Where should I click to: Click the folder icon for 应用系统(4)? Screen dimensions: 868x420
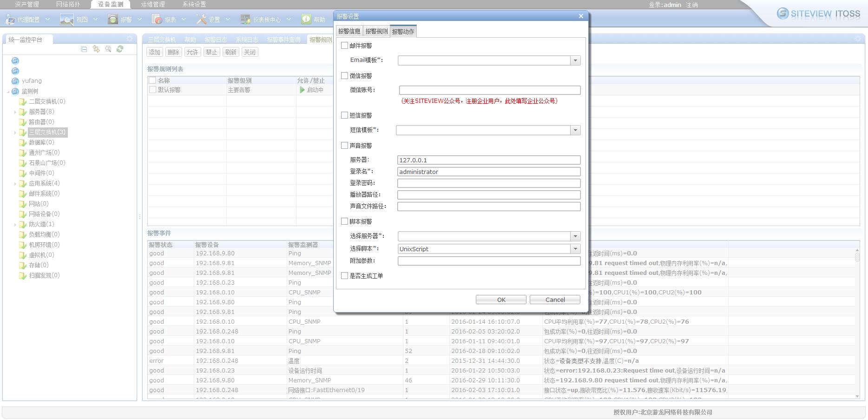(22, 183)
